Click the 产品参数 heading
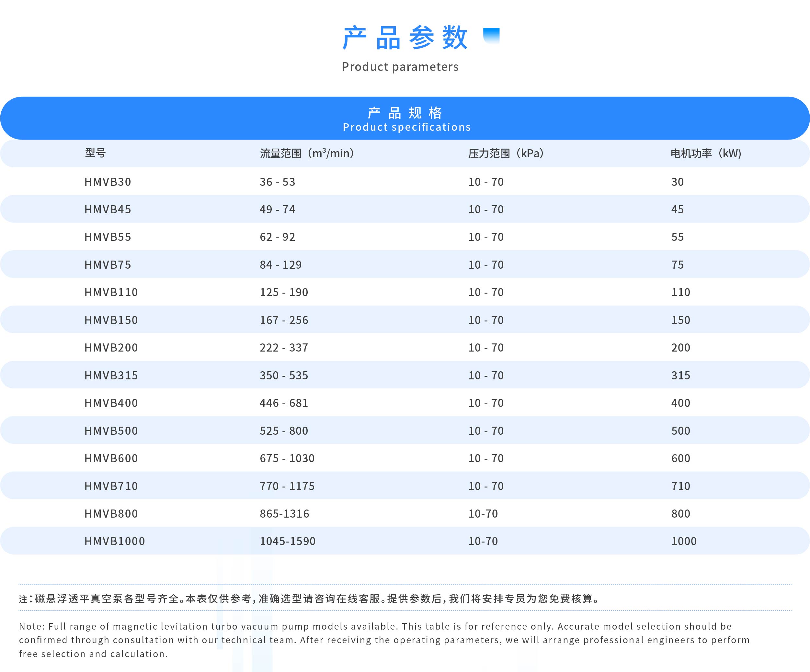Viewport: 810px width, 672px height. 405,38
